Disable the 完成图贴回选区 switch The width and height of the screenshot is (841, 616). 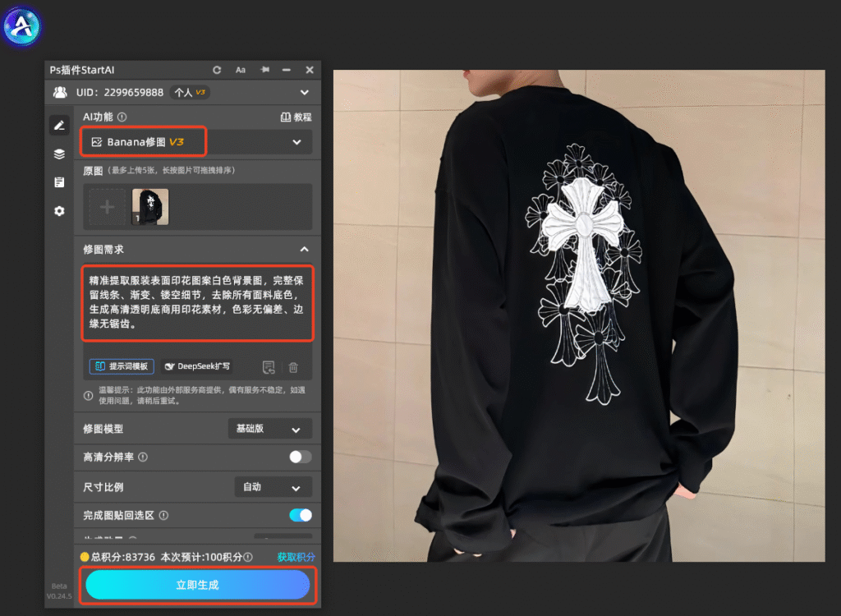click(x=301, y=515)
